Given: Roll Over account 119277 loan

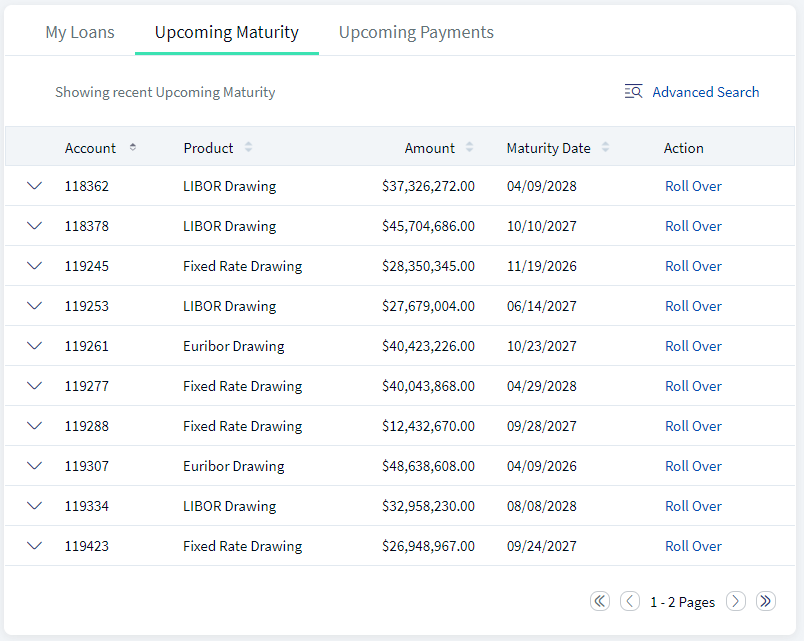Looking at the screenshot, I should pos(693,386).
